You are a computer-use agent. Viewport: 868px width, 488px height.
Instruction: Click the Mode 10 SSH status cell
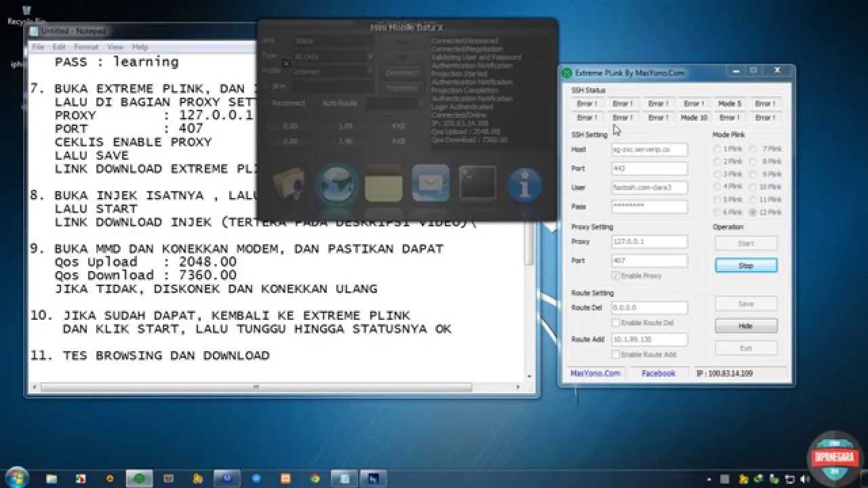(694, 117)
